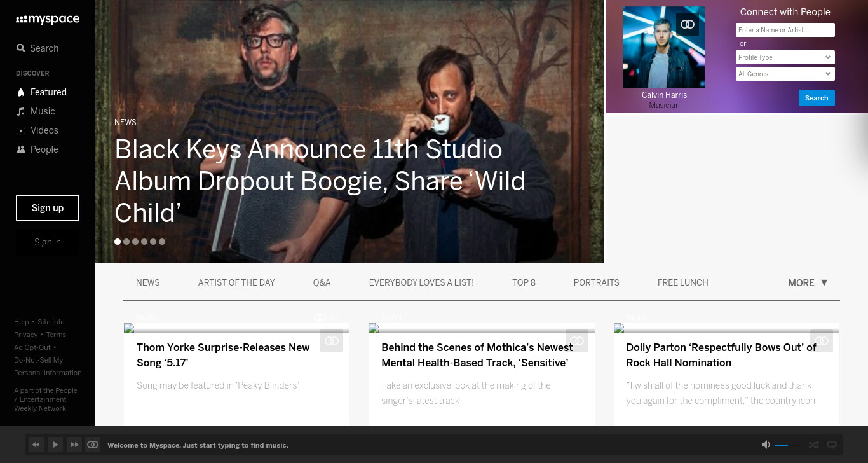Click the connect icon on Mothica card
The height and width of the screenshot is (463, 868).
pos(577,341)
